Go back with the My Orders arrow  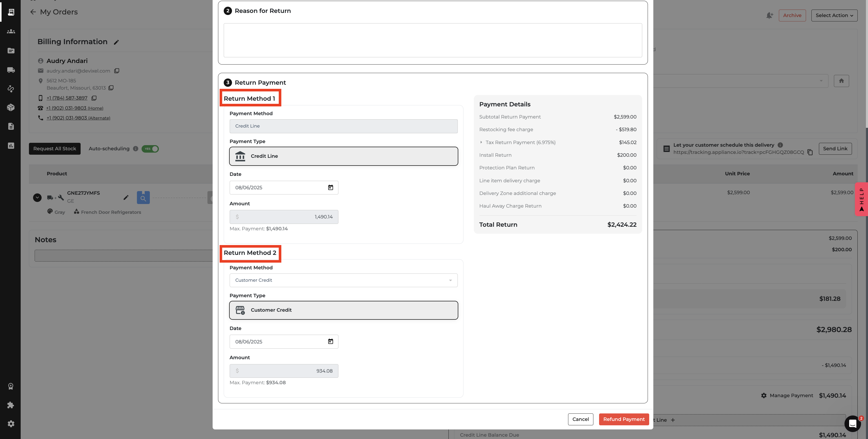(33, 12)
